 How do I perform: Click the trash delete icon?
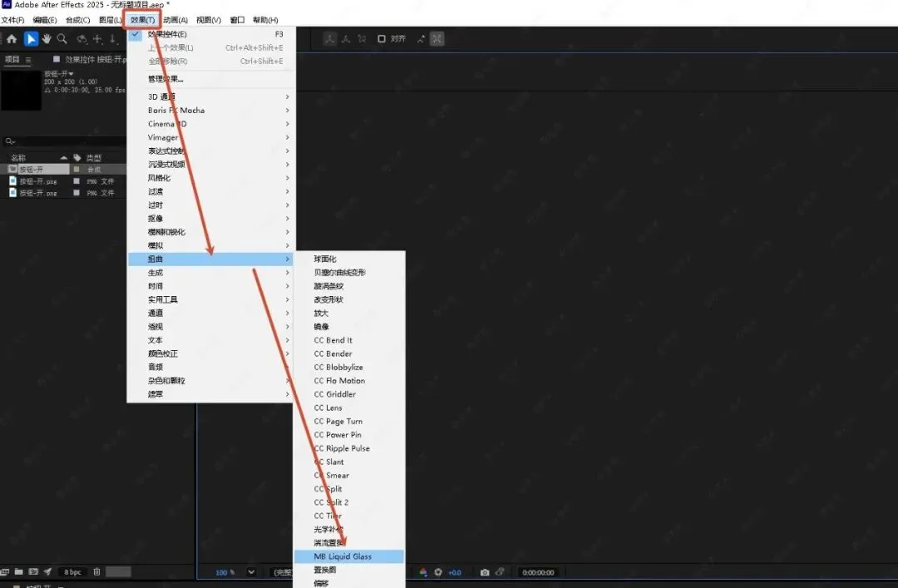click(x=96, y=571)
